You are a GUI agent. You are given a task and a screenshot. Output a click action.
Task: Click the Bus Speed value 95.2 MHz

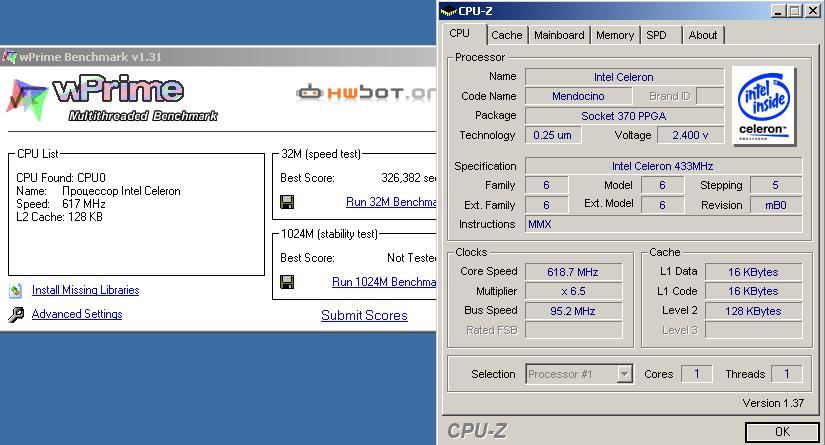[x=573, y=311]
